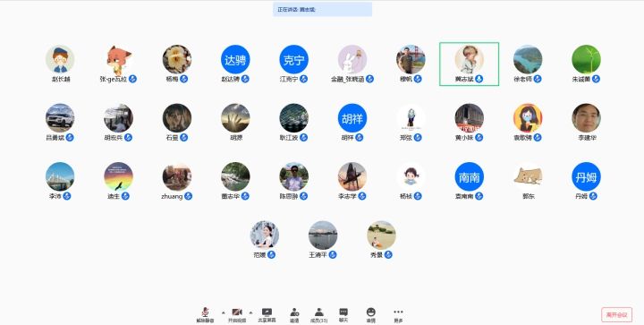Show the members (33) list
The height and width of the screenshot is (325, 644).
coord(318,315)
